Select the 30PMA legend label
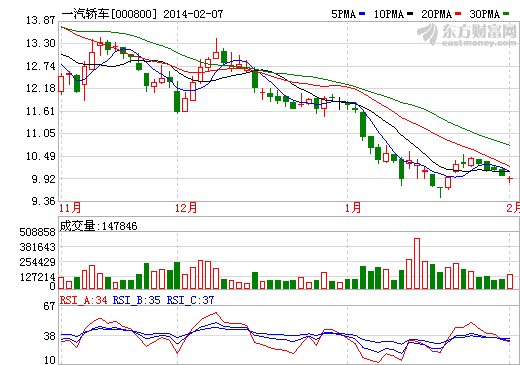Image resolution: width=520 pixels, height=365 pixels. click(x=485, y=14)
